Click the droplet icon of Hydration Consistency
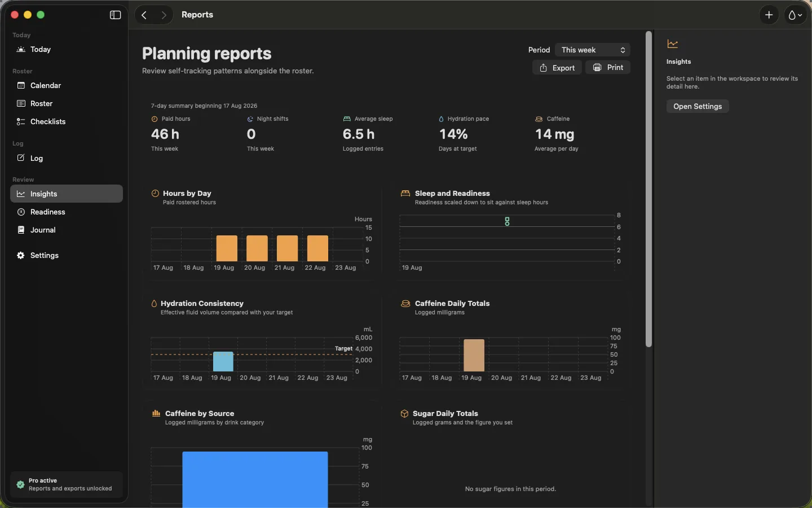The height and width of the screenshot is (508, 812). coord(154,304)
